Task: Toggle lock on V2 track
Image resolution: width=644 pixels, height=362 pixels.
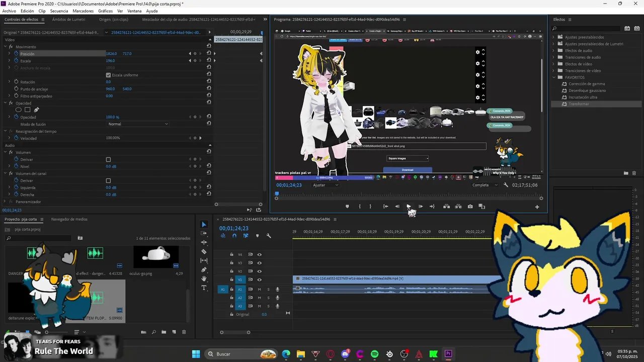Action: pyautogui.click(x=231, y=271)
